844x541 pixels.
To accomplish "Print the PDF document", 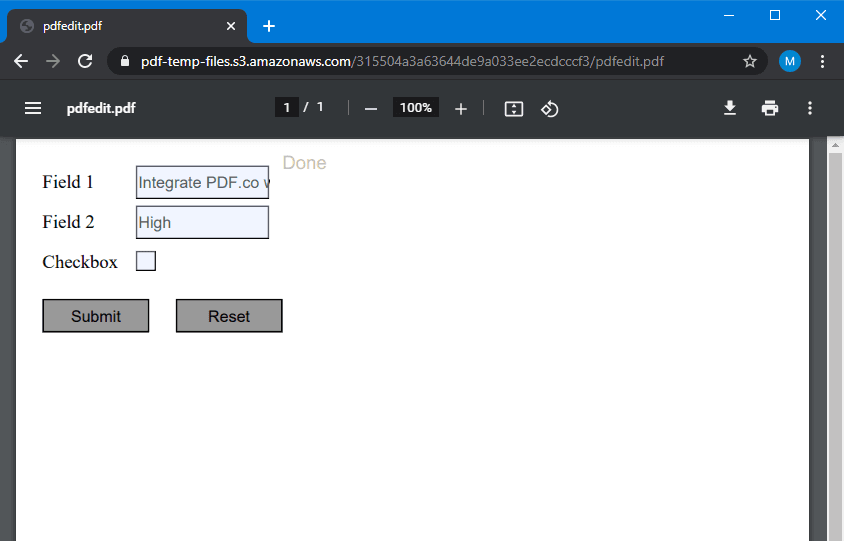I will click(x=770, y=108).
